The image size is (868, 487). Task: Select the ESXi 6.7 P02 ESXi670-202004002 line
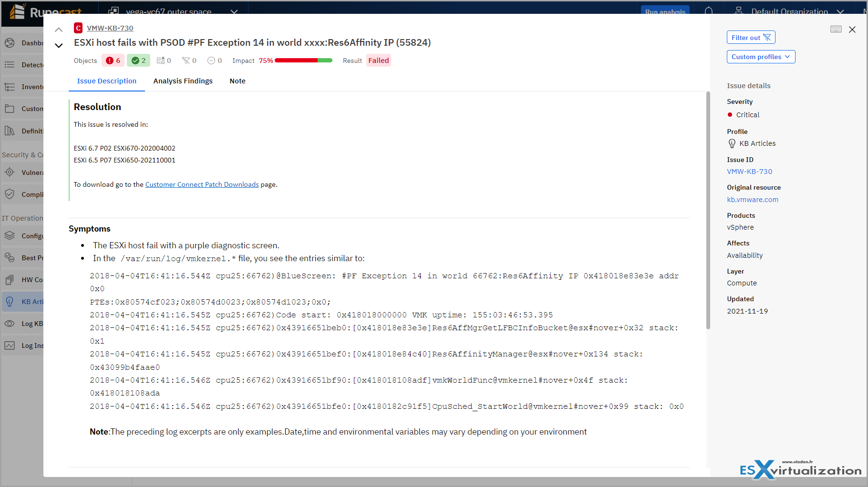(124, 148)
